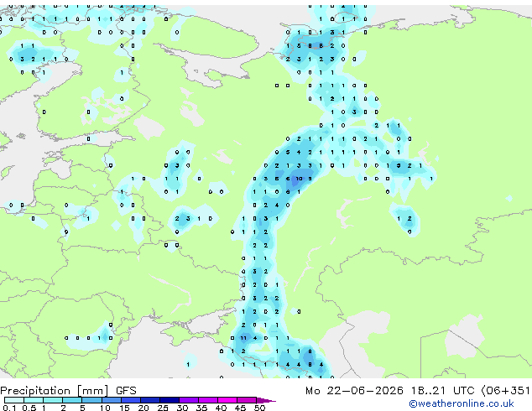
Task: Click the legend value label "0.1"
Action: coord(9,408)
